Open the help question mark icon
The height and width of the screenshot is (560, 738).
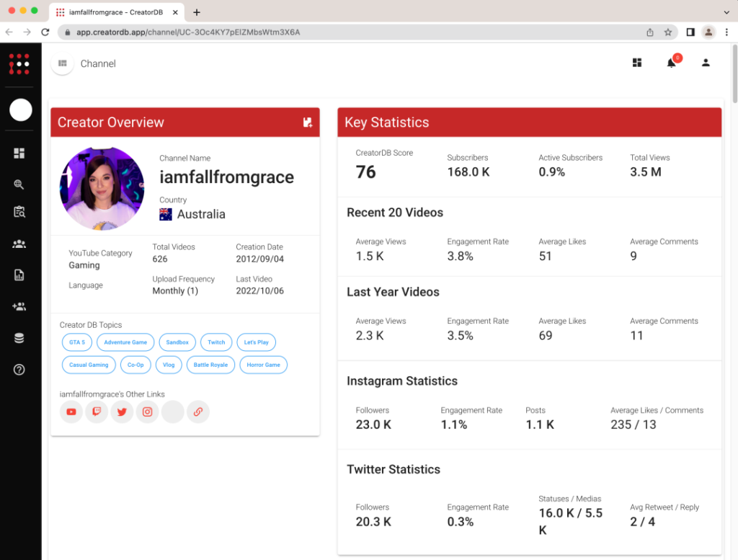(19, 370)
